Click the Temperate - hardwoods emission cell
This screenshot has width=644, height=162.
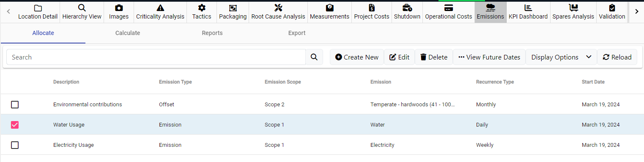[413, 105]
